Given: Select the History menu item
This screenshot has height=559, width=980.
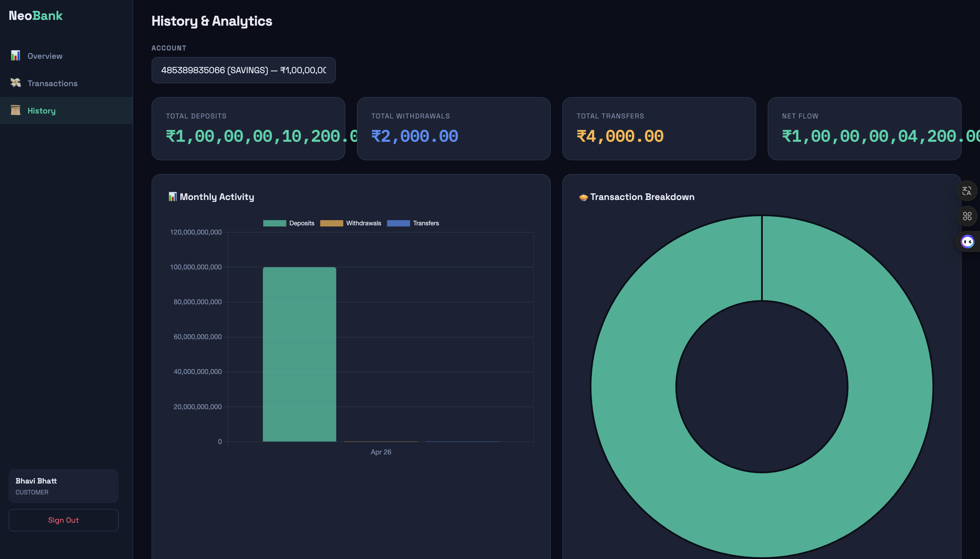Looking at the screenshot, I should point(41,111).
